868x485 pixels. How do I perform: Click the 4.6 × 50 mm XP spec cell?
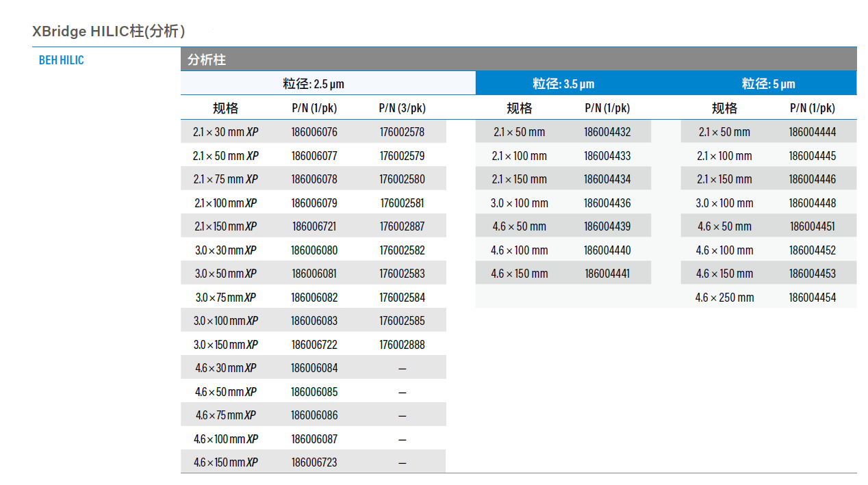tap(226, 392)
